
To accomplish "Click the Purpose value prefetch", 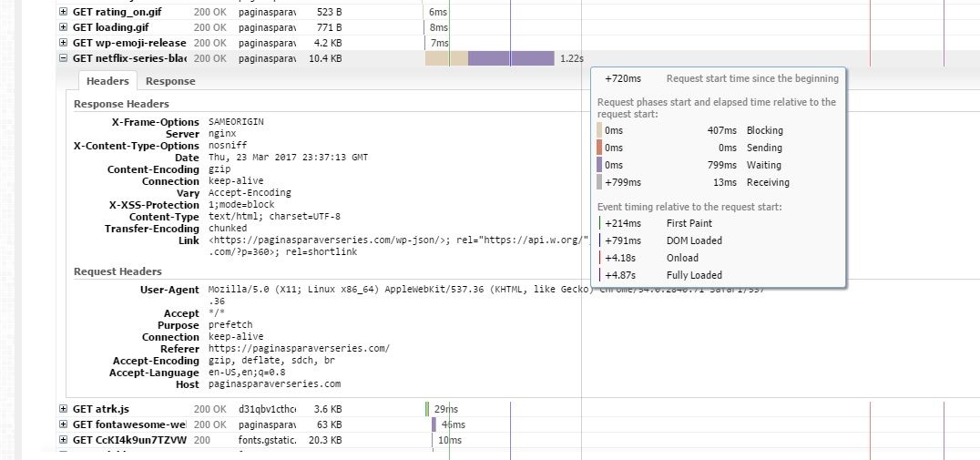I will [x=230, y=325].
